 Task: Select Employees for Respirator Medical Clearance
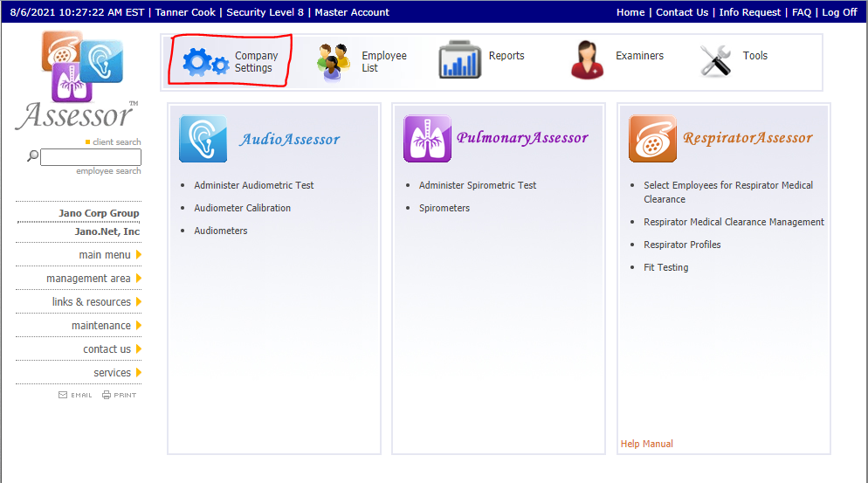coord(728,192)
